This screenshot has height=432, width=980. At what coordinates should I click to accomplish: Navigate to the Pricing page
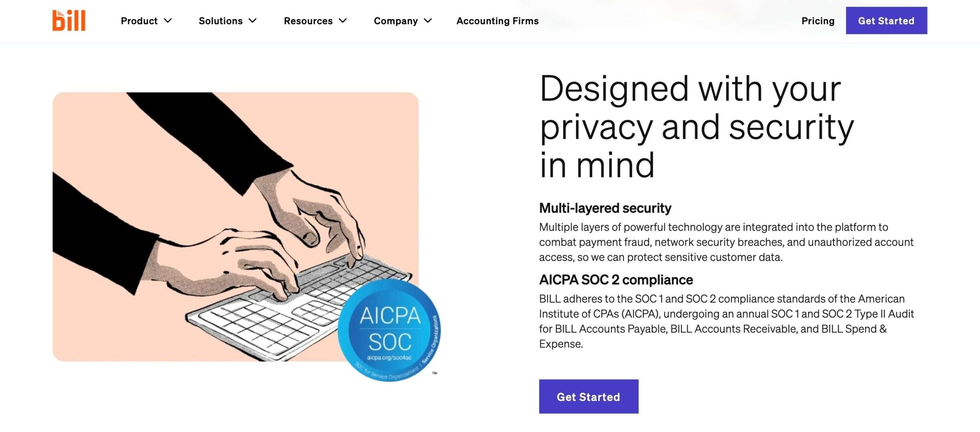pyautogui.click(x=818, y=21)
